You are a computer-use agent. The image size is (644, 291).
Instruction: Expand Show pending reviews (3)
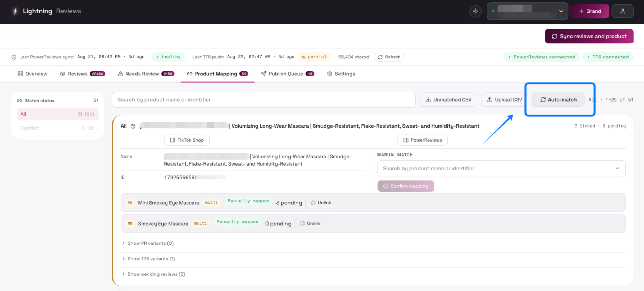coord(153,274)
